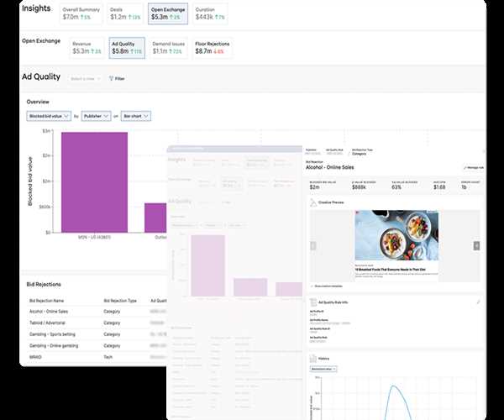Screen dimensions: 504x420
Task: Click the History panel icon
Action: (x=313, y=358)
